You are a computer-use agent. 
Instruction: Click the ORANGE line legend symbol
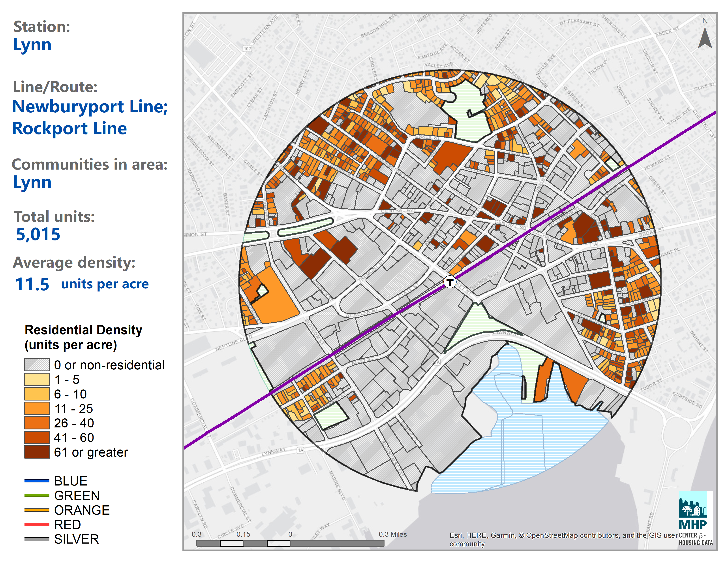[x=37, y=510]
